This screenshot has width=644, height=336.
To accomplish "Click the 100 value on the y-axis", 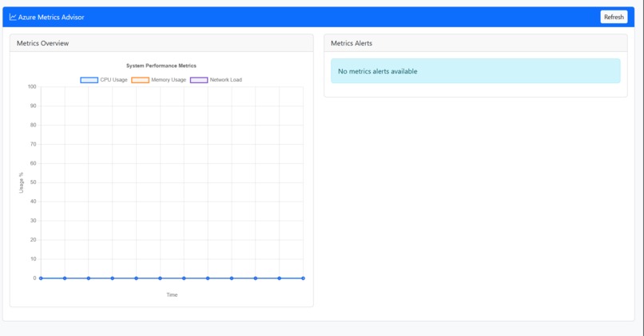I will 32,86.
